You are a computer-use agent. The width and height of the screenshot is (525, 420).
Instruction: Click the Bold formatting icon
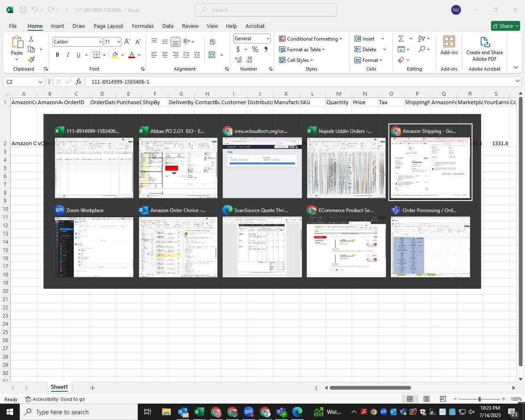point(57,55)
